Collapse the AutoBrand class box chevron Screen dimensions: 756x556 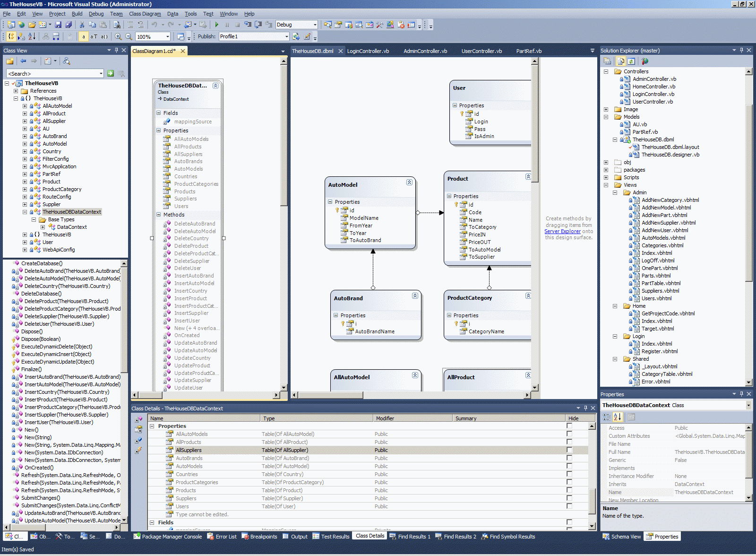pos(415,296)
